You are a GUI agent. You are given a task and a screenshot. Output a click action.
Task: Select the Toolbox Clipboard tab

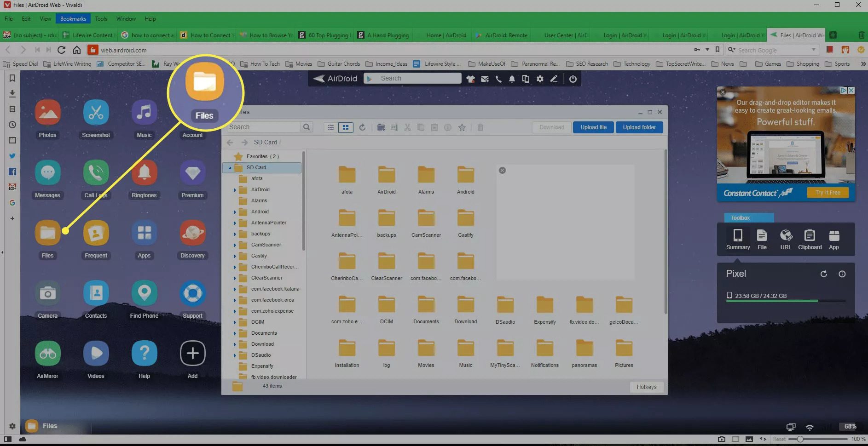[x=810, y=239]
